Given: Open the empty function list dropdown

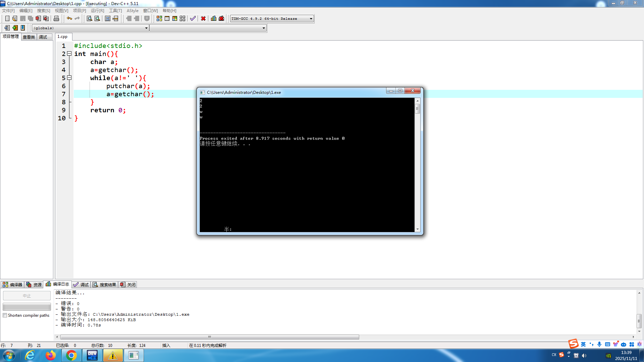Looking at the screenshot, I should tap(264, 28).
